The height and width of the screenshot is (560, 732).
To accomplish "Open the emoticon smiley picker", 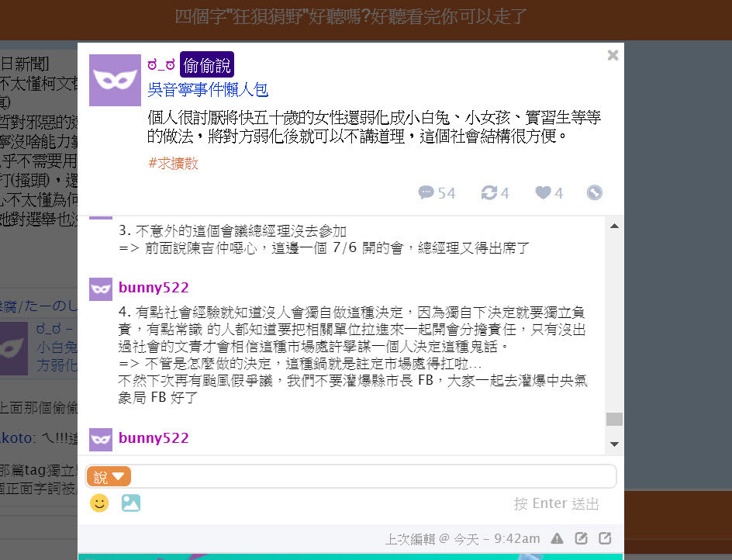I will point(99,503).
